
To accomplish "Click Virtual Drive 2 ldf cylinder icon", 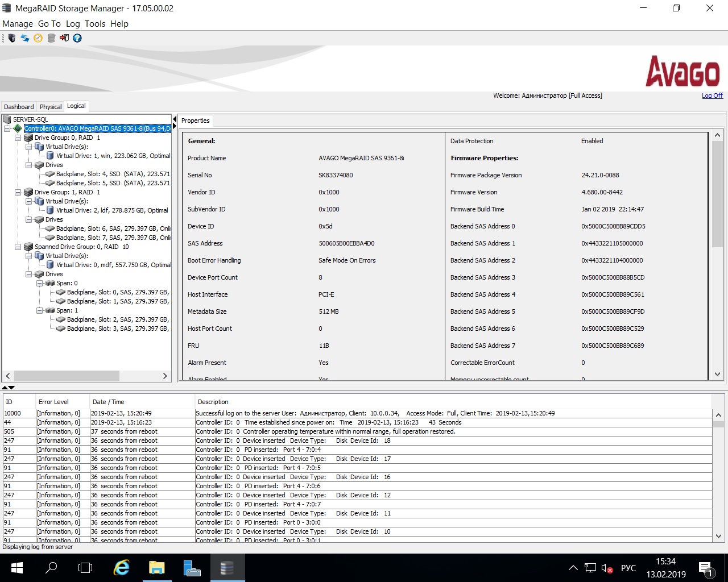I will 50,210.
